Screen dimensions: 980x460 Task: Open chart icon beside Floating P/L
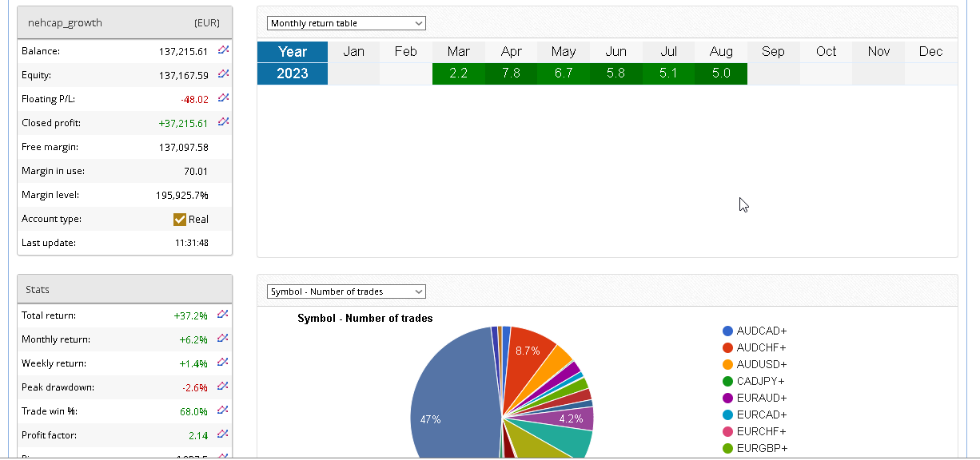(x=224, y=98)
